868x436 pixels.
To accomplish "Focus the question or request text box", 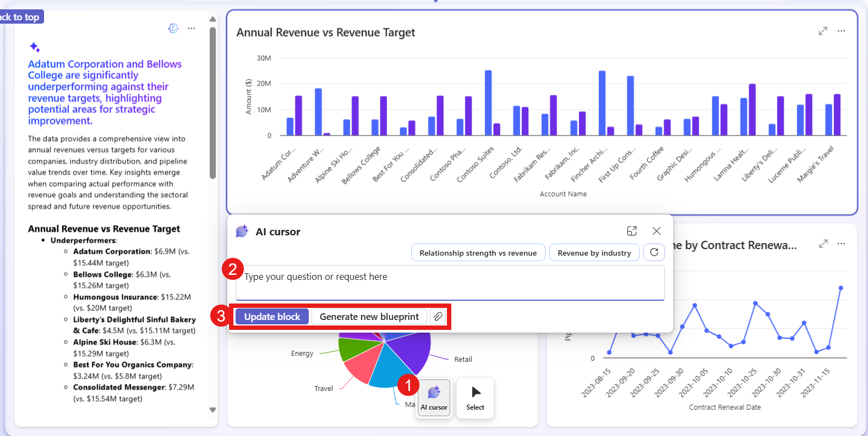I will pyautogui.click(x=450, y=283).
